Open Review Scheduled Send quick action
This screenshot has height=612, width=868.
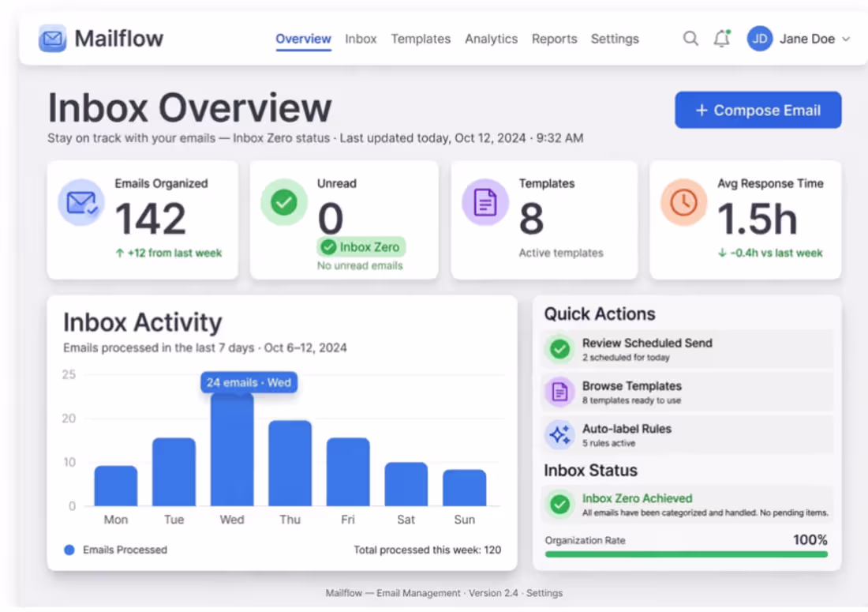tap(687, 349)
